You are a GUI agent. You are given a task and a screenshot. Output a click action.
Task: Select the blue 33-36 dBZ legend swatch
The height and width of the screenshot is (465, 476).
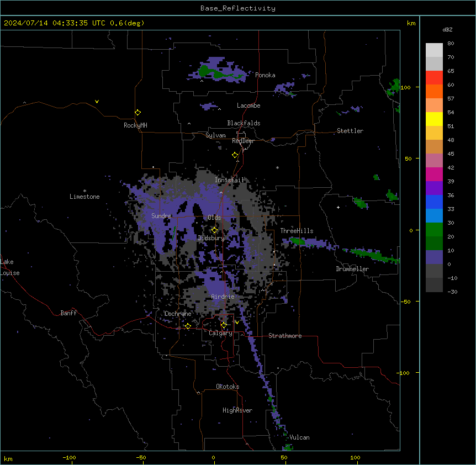pyautogui.click(x=434, y=202)
